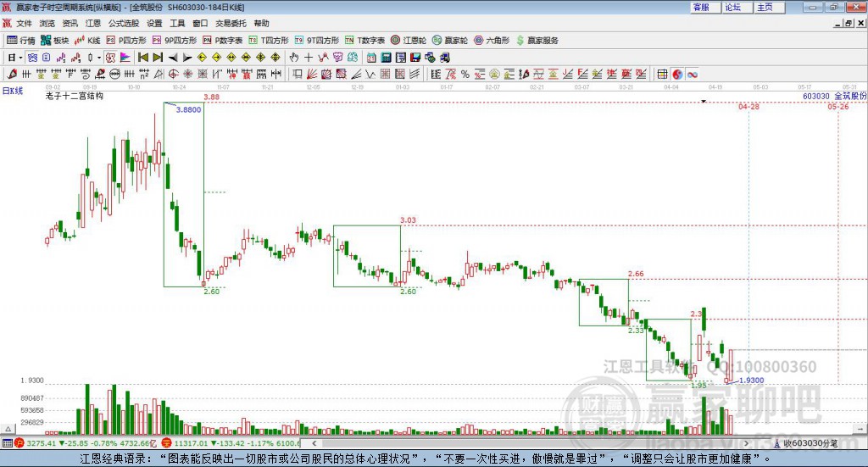
Task: Expand the candlestick style dropdown arrow
Action: 99,58
